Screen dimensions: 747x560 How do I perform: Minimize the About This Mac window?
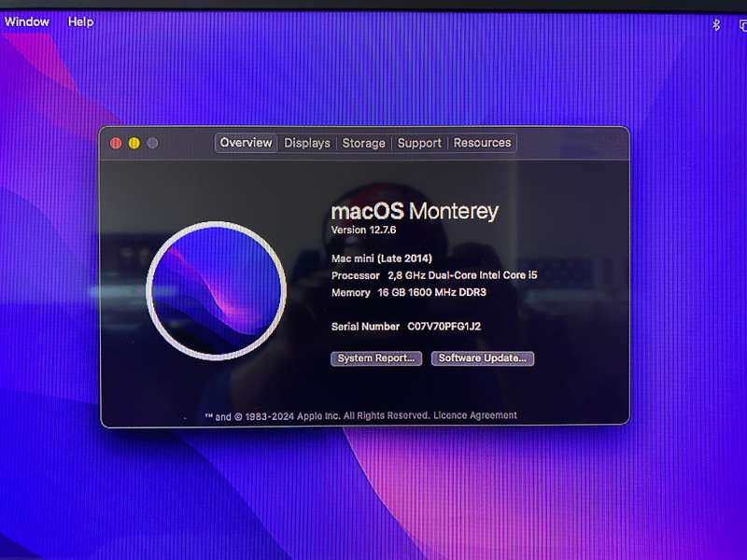(134, 144)
